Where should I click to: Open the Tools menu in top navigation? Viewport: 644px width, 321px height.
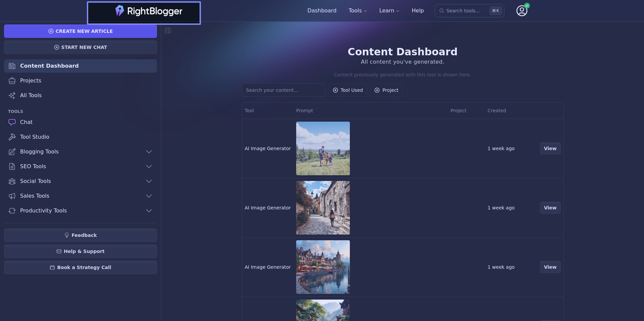[358, 11]
